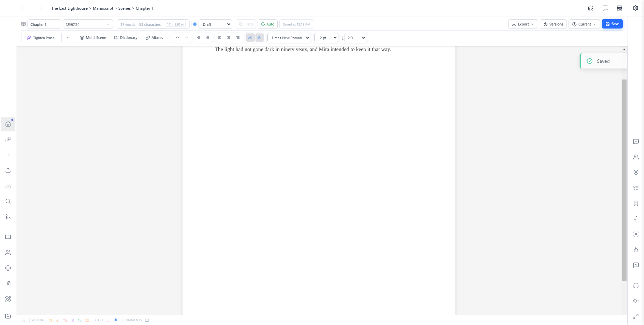Open the characters people icon in left sidebar
The height and width of the screenshot is (325, 644).
(8, 253)
